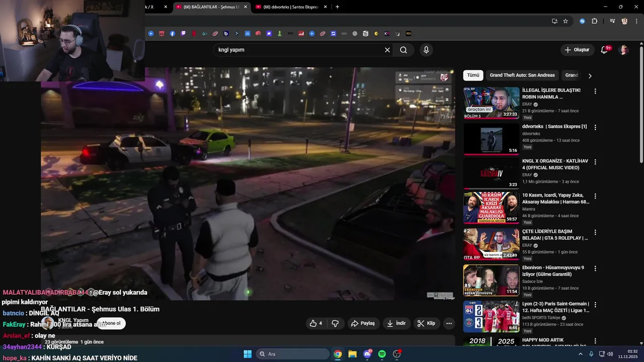Click the YouTube search magnifier button
Viewport: 644px width, 362px height.
(x=404, y=50)
